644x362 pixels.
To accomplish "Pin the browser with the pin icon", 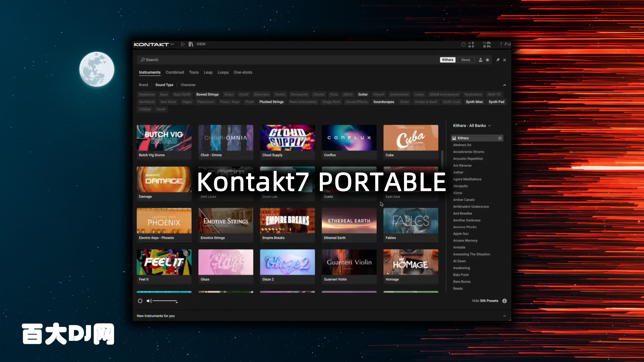I will point(498,60).
